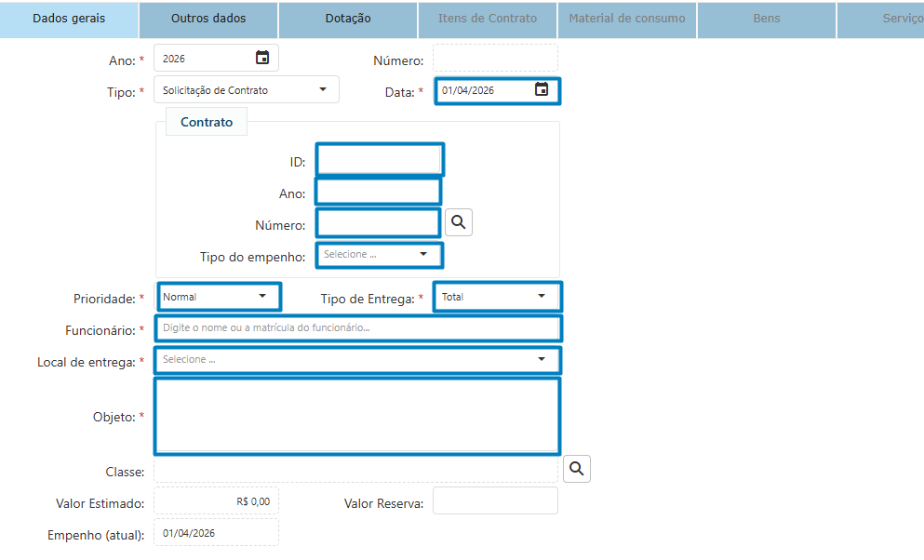Switch to the Outros dados tab
The image size is (924, 560).
(208, 19)
